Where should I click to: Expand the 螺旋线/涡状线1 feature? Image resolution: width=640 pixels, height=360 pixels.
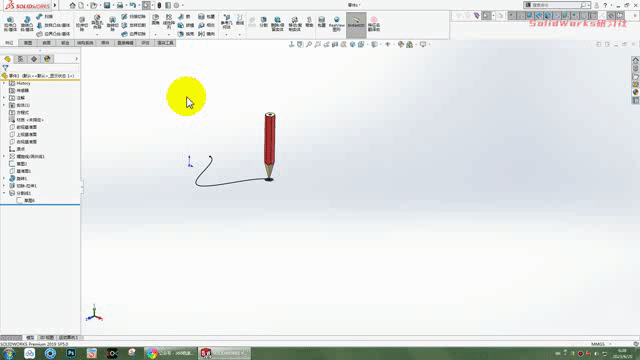(x=4, y=156)
